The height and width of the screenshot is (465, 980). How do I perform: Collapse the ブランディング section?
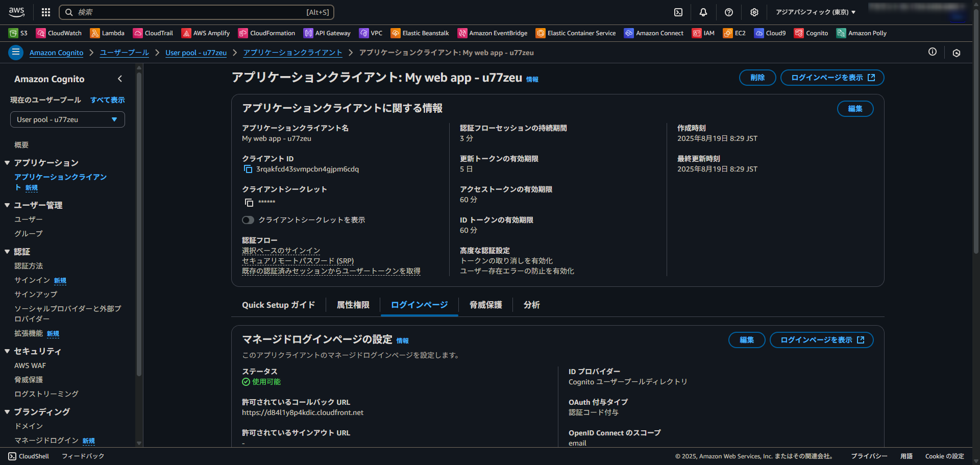pyautogui.click(x=7, y=412)
